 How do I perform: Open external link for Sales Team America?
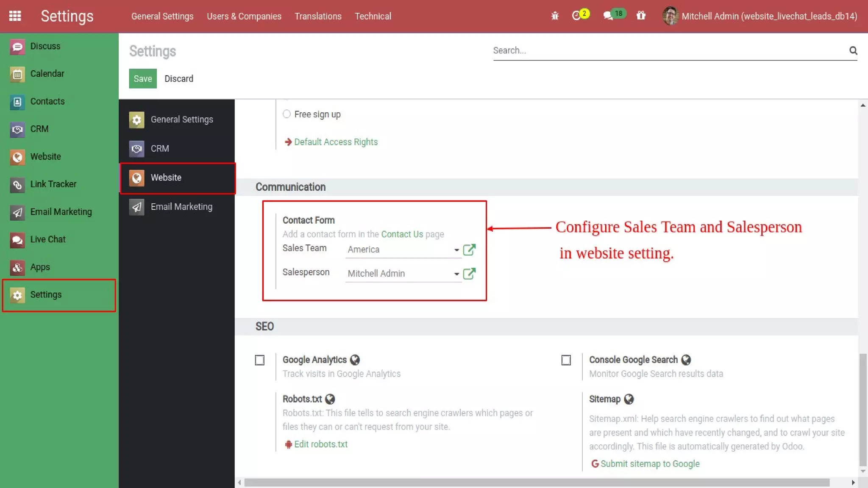click(469, 250)
